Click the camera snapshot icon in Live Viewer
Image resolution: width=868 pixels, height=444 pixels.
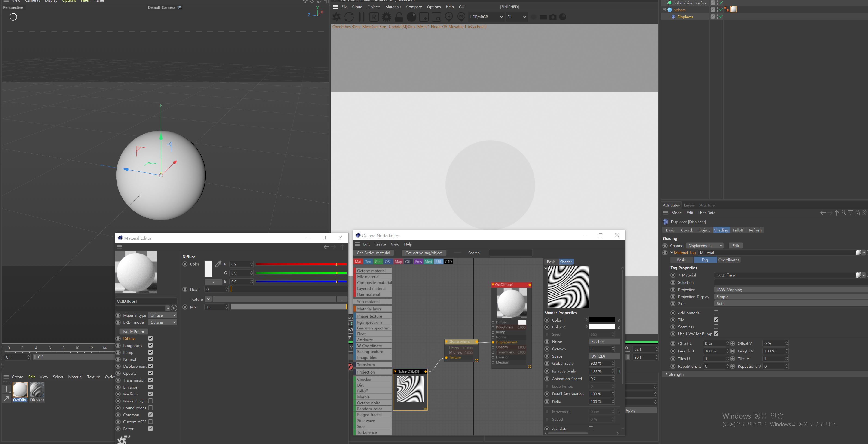553,17
